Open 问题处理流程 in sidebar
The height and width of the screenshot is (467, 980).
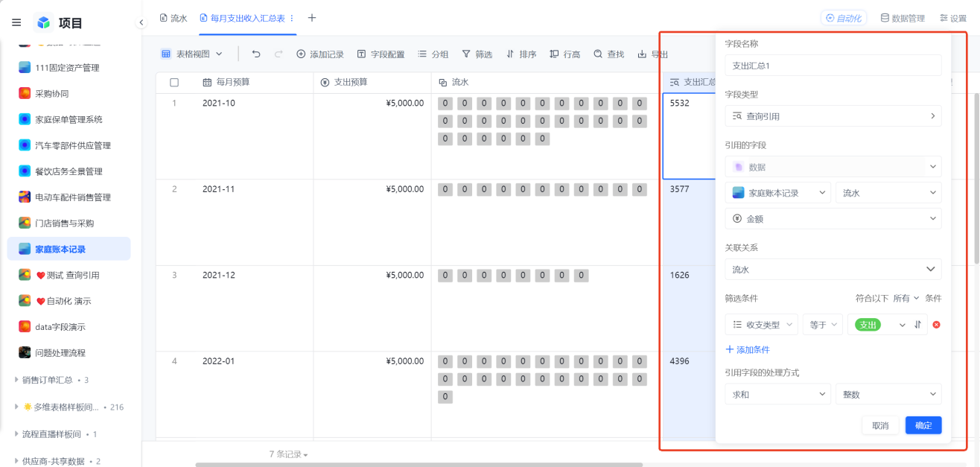tap(69, 352)
